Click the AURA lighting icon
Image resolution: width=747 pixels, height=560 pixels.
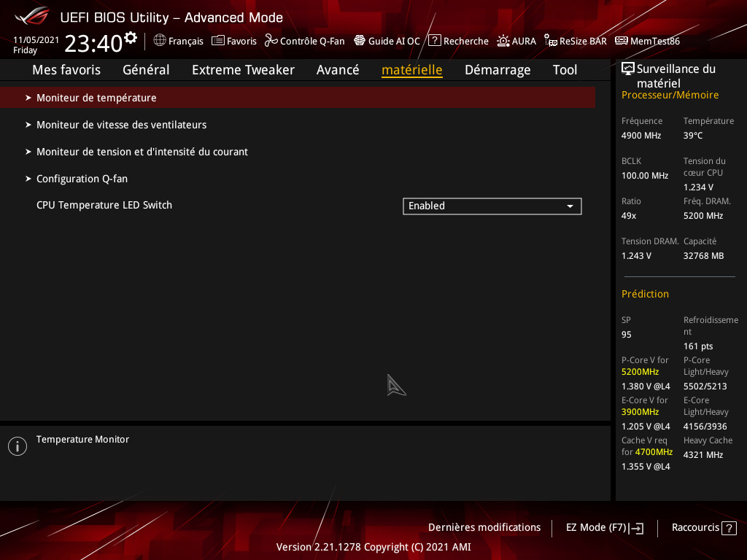pyautogui.click(x=503, y=41)
